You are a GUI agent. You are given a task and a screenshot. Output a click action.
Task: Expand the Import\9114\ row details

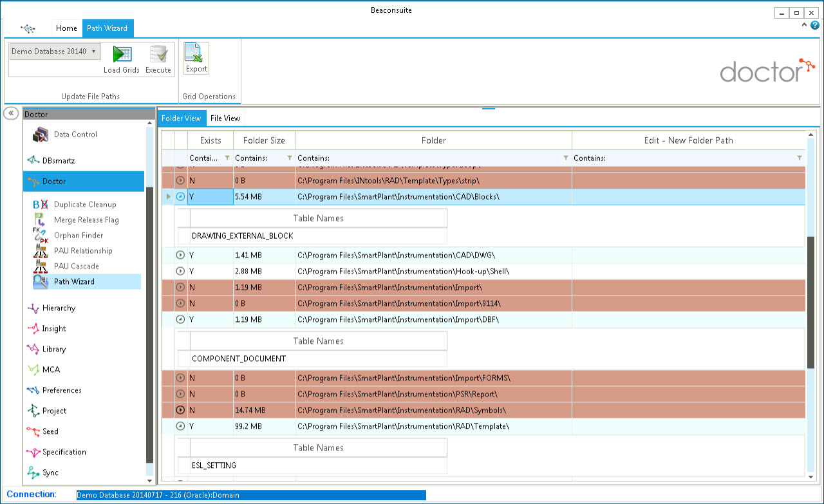click(180, 303)
